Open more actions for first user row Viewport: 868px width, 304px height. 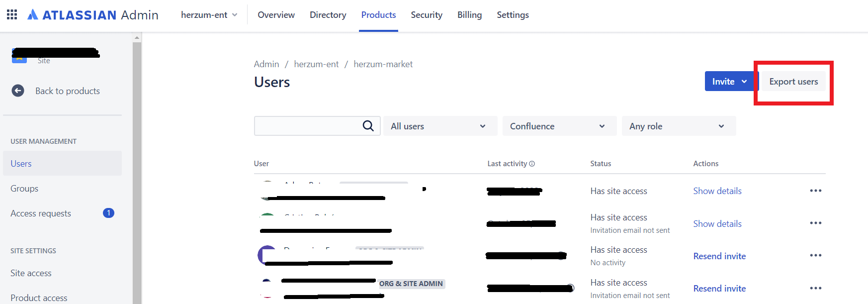point(815,191)
